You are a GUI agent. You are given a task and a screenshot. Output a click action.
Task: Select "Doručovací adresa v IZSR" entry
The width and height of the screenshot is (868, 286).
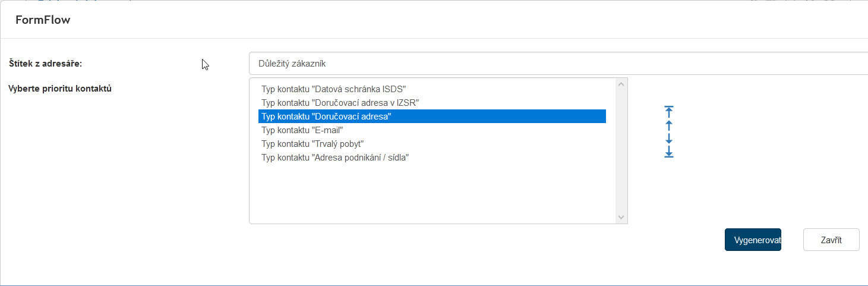[340, 103]
